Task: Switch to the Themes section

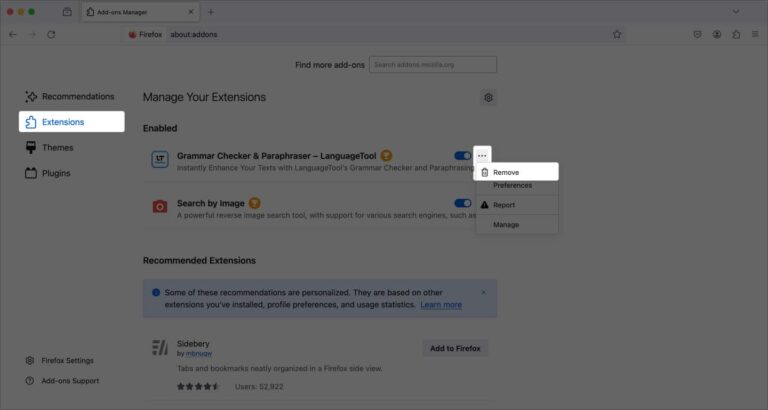Action: [57, 147]
